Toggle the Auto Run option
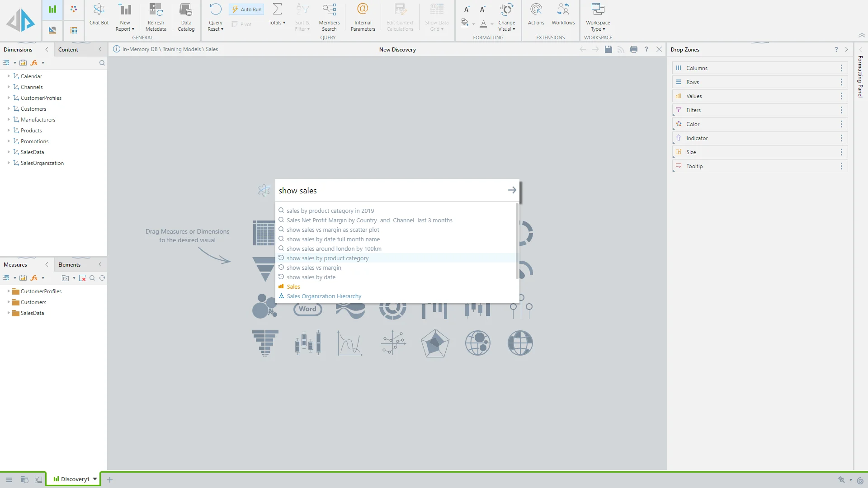 (246, 9)
